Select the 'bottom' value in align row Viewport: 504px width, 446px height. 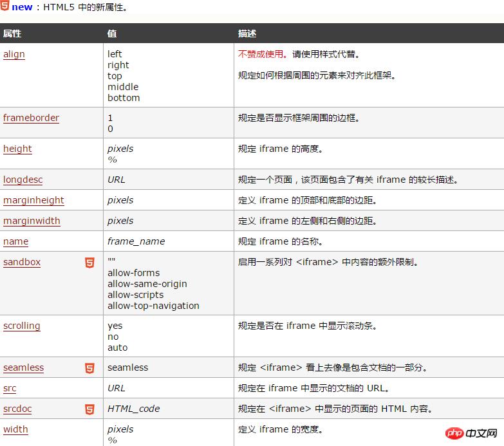124,98
